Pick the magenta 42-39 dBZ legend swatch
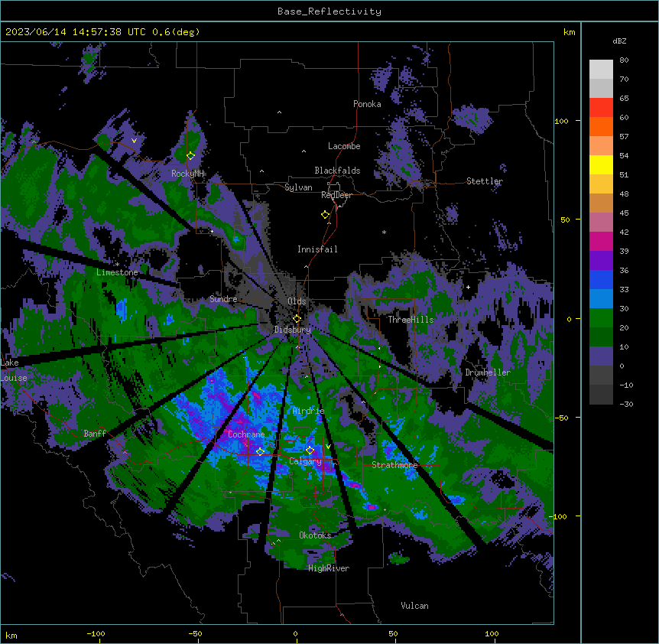The width and height of the screenshot is (659, 644). click(601, 241)
